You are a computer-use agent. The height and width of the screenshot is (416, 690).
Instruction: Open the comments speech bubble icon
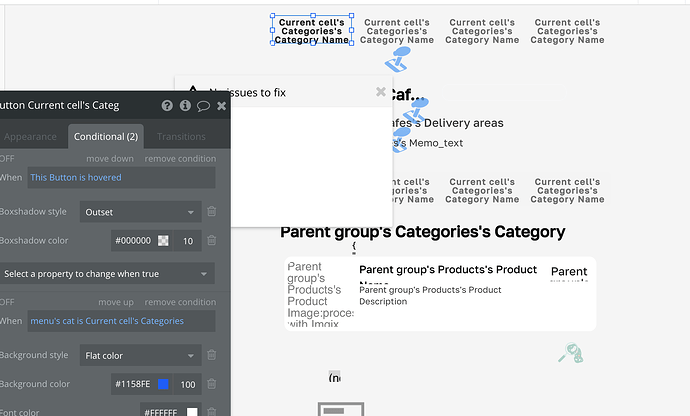click(203, 105)
